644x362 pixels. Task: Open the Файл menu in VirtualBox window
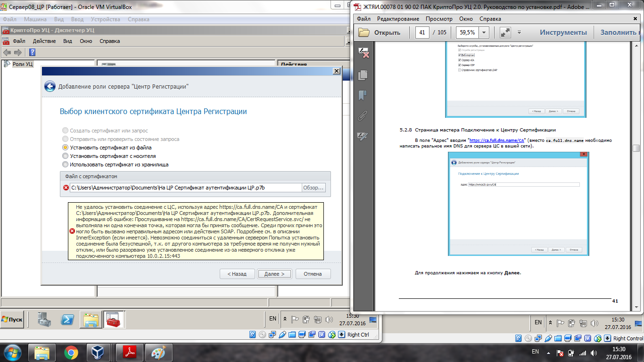click(9, 19)
